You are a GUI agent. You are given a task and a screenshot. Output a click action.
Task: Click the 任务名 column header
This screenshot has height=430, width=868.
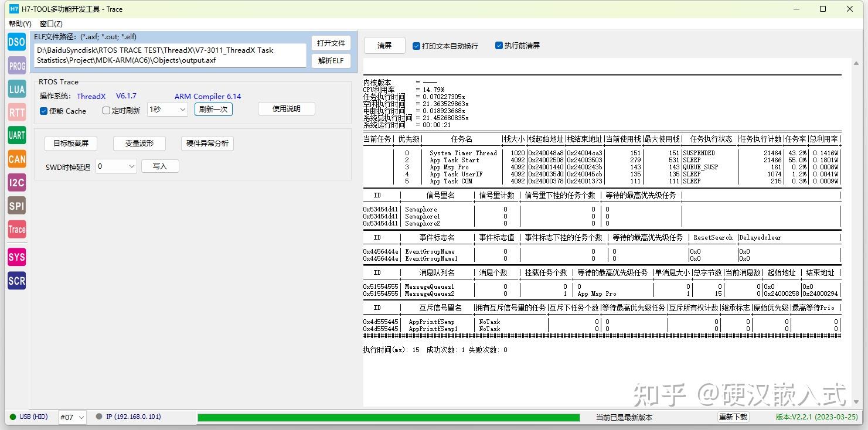point(462,139)
